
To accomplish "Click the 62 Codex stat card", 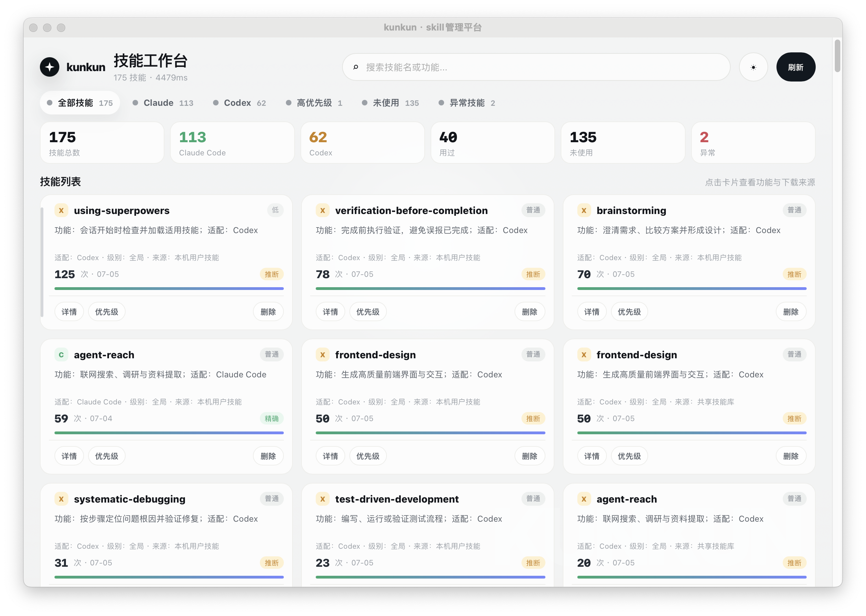I will pyautogui.click(x=362, y=143).
